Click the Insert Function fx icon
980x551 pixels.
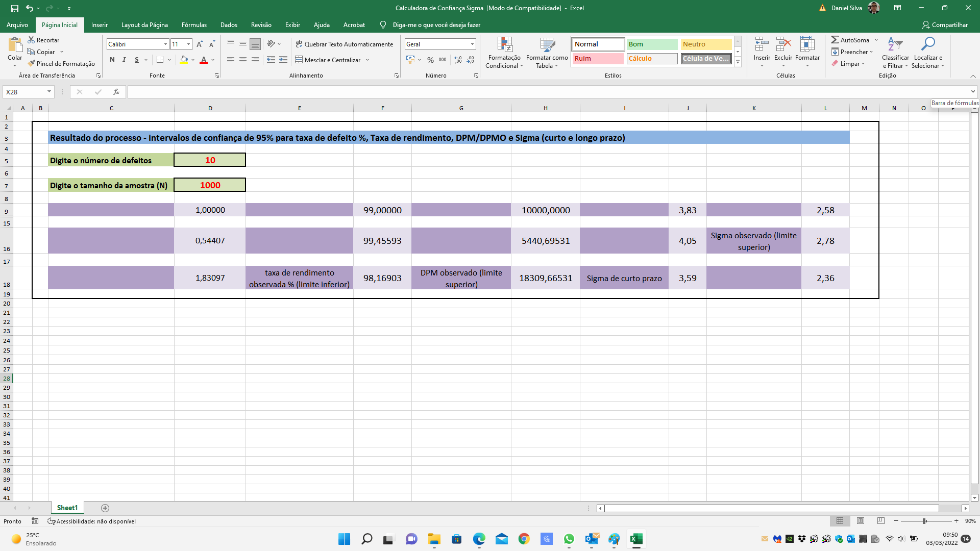click(x=116, y=92)
